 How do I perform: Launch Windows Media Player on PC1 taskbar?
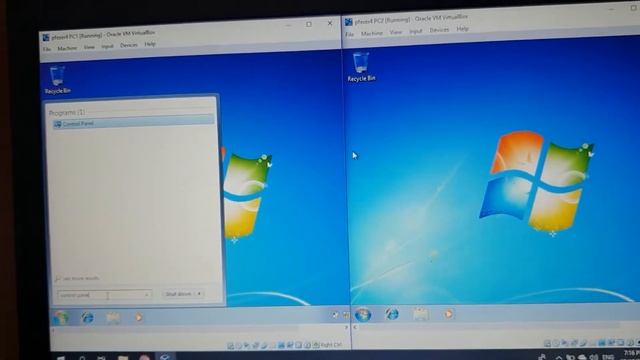pyautogui.click(x=138, y=317)
